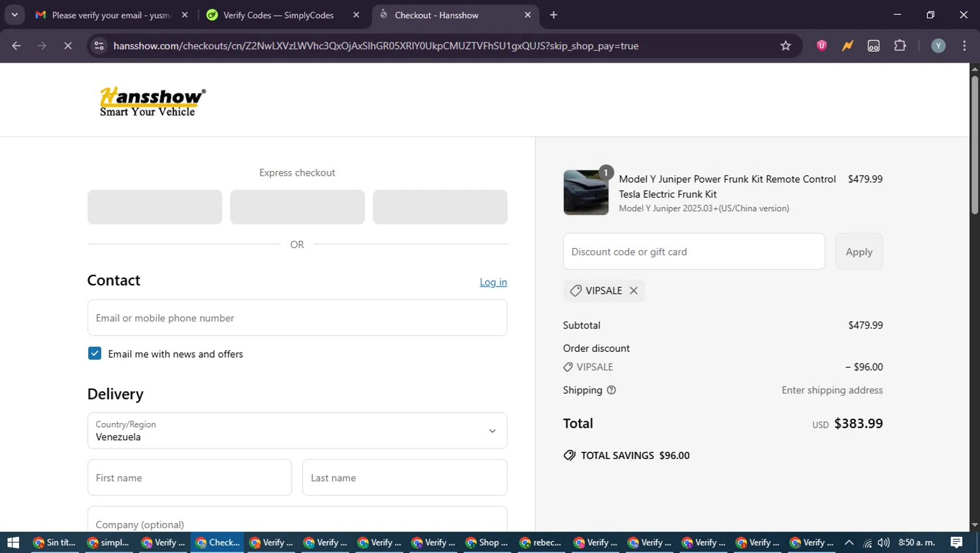
Task: Go forward to the next page
Action: 42,46
